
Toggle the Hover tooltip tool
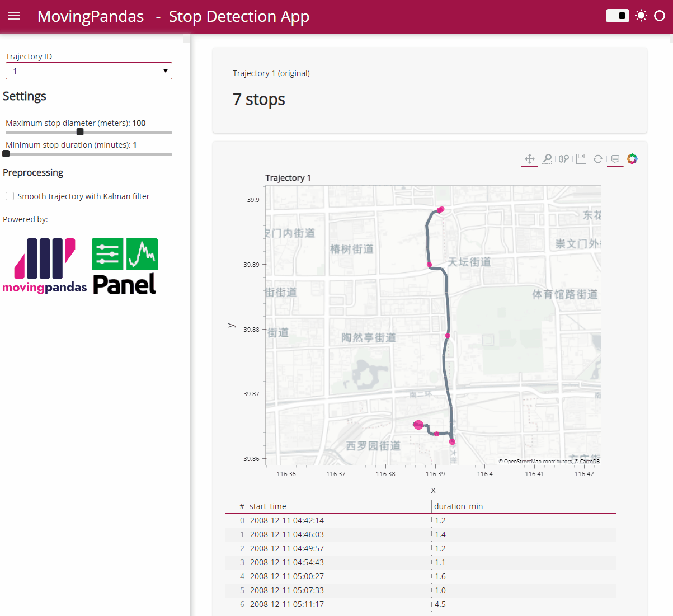pos(615,159)
